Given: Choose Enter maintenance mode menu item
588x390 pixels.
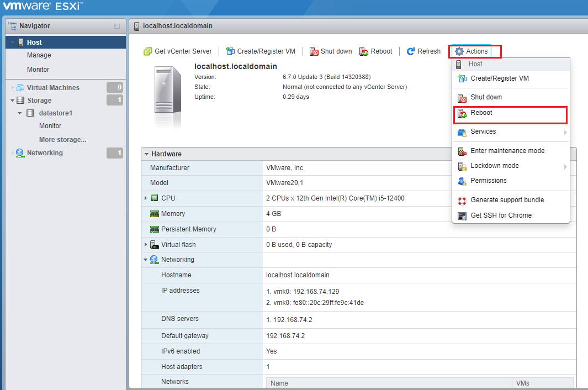Looking at the screenshot, I should 510,151.
